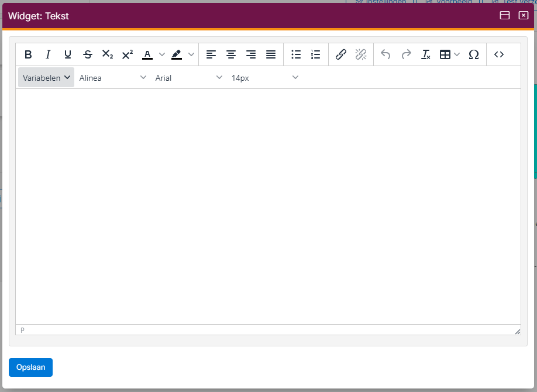Screen dimensions: 537x392
Task: Apply superscript formatting
Action: coord(128,54)
